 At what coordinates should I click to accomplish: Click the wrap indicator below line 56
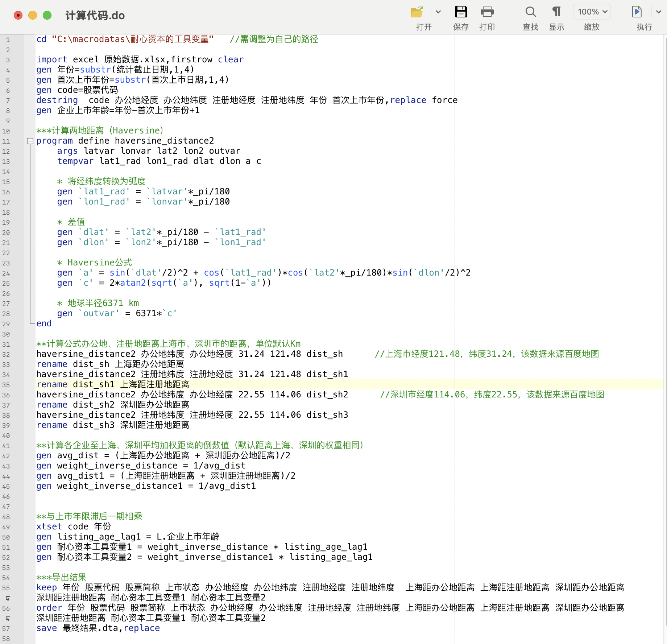pos(7,618)
